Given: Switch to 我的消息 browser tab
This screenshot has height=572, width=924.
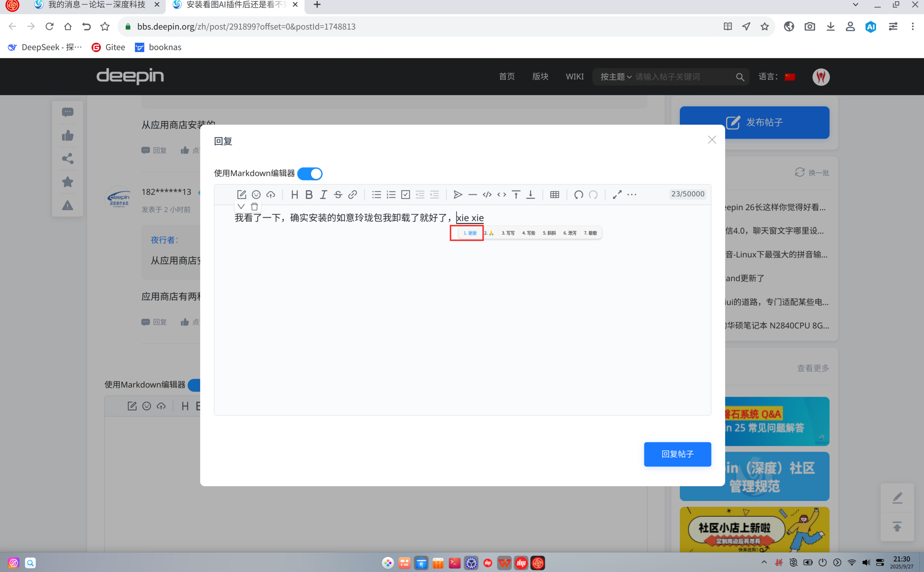Looking at the screenshot, I should pos(96,5).
